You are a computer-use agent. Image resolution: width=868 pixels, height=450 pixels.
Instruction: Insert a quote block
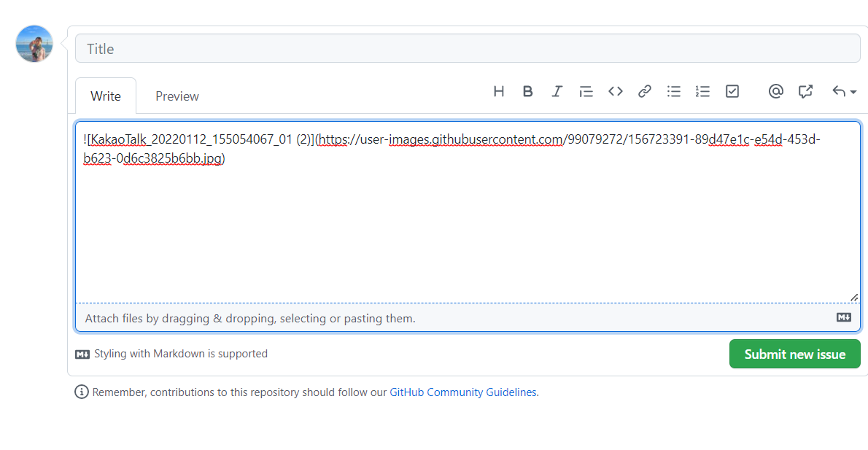coord(586,91)
